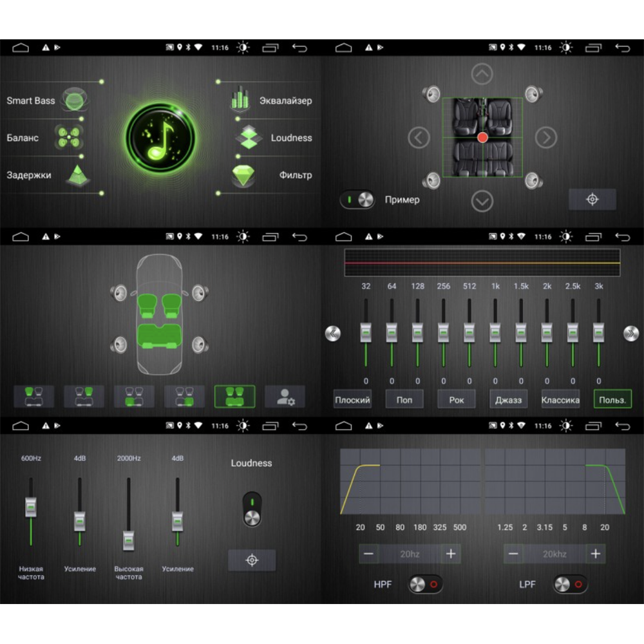Click the Высокая частота 2000Hz slider handle
644x644 pixels.
tap(129, 540)
